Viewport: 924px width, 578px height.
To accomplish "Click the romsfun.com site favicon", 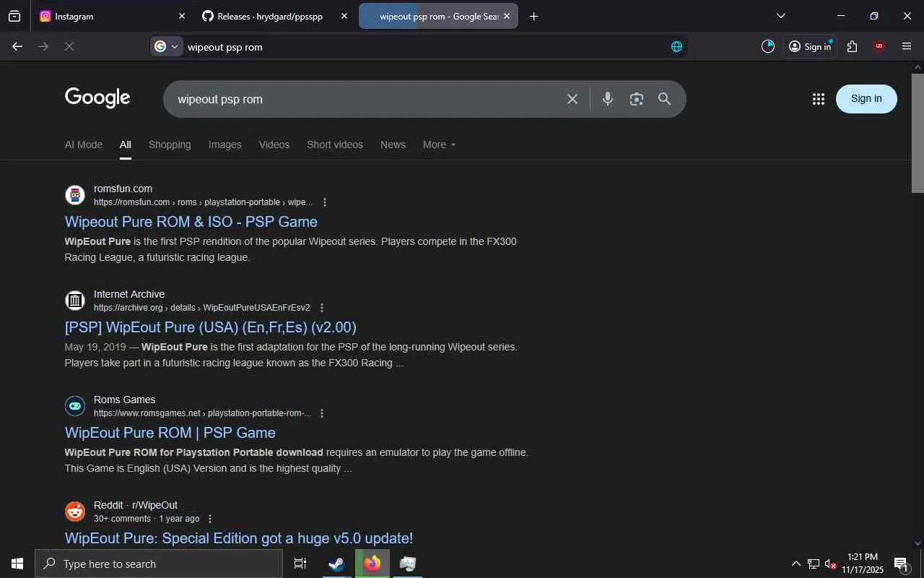I will (75, 195).
